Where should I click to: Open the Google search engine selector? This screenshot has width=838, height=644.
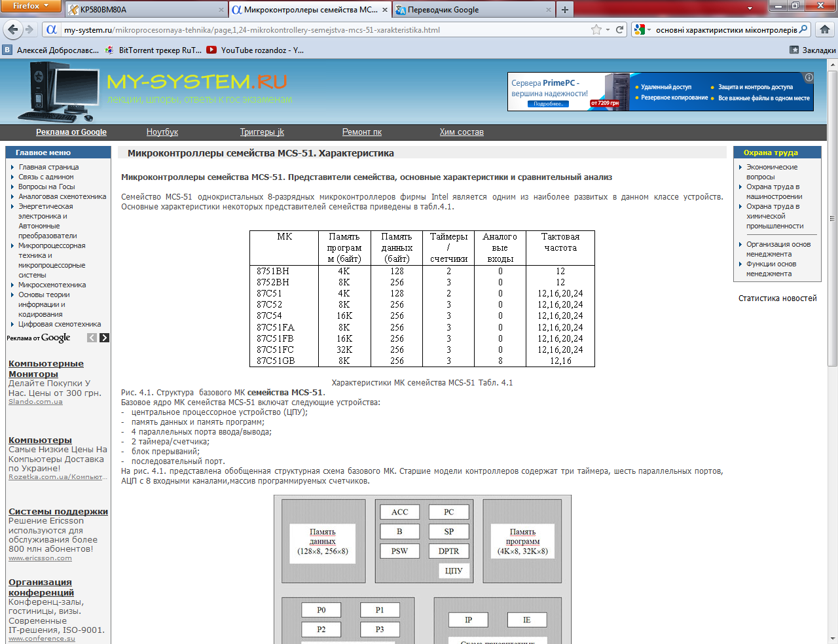pos(643,29)
